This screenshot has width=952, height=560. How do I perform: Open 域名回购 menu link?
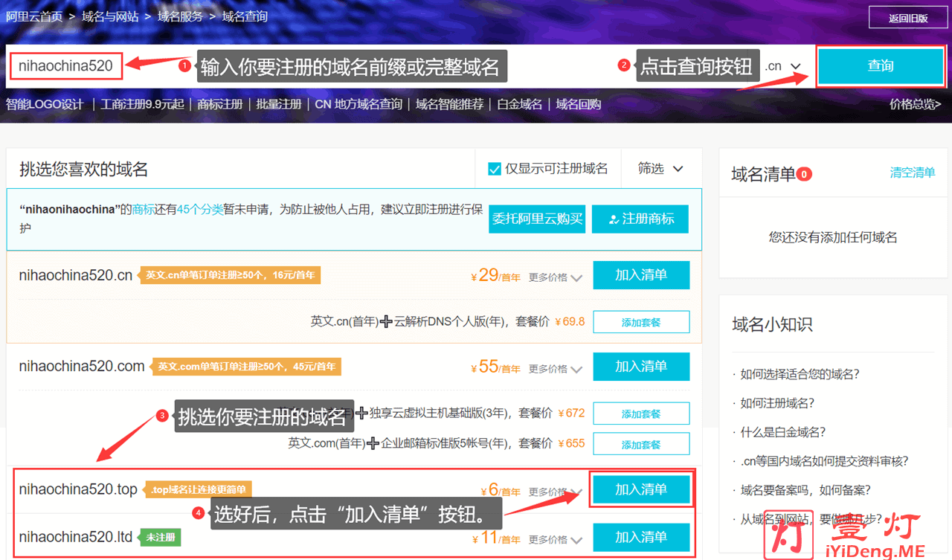click(x=579, y=105)
